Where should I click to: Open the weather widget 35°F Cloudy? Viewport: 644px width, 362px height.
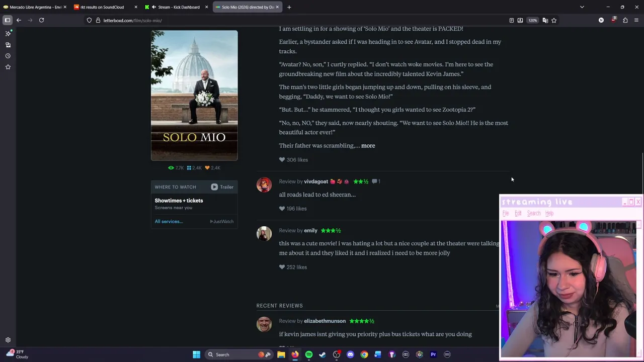[x=18, y=354]
